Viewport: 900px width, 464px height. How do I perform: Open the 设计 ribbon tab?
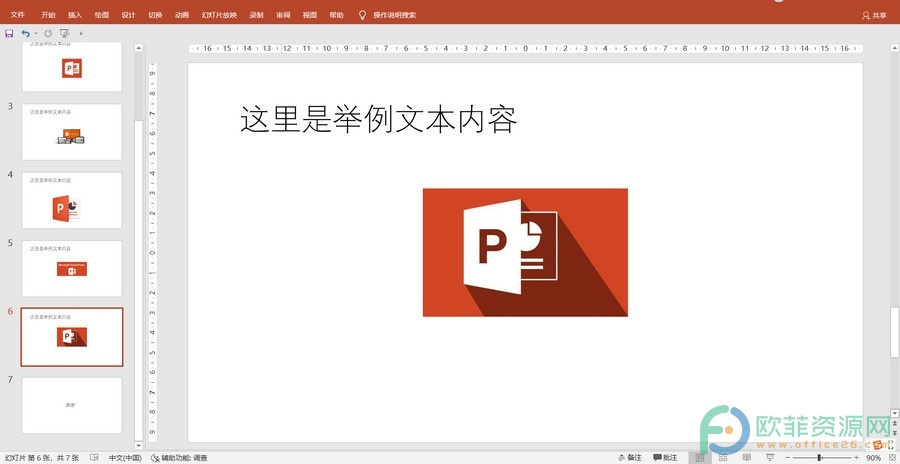tap(129, 16)
